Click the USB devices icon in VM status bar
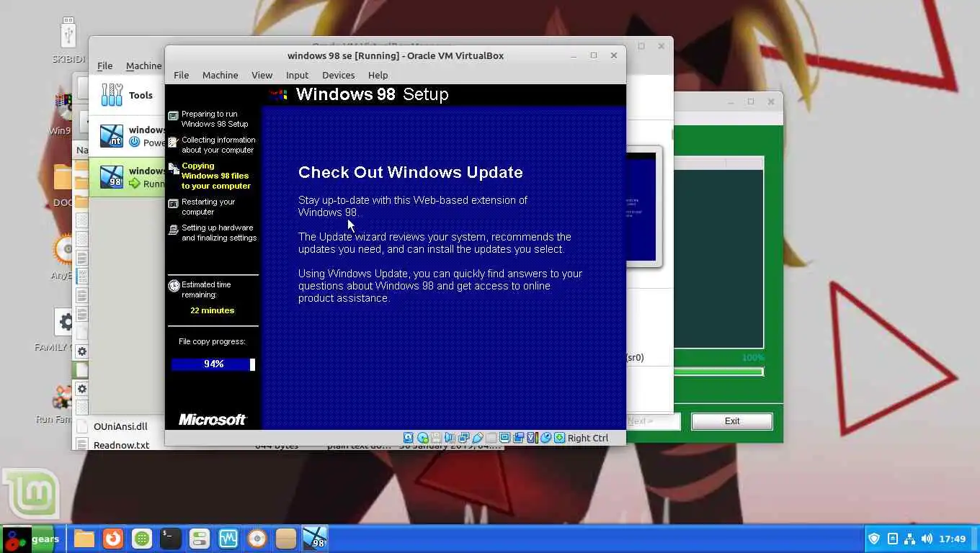Screen dimensions: 980x553 click(478, 438)
